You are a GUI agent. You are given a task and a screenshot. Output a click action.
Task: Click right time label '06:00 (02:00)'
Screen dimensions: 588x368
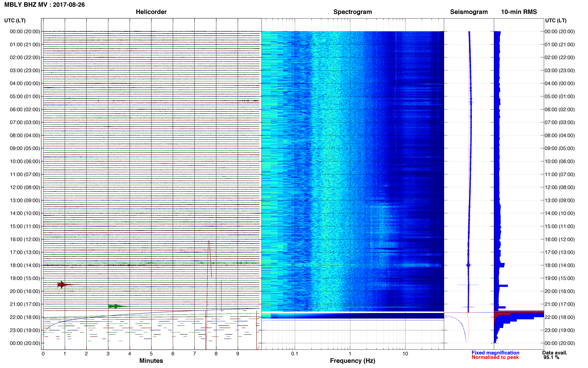pyautogui.click(x=560, y=110)
